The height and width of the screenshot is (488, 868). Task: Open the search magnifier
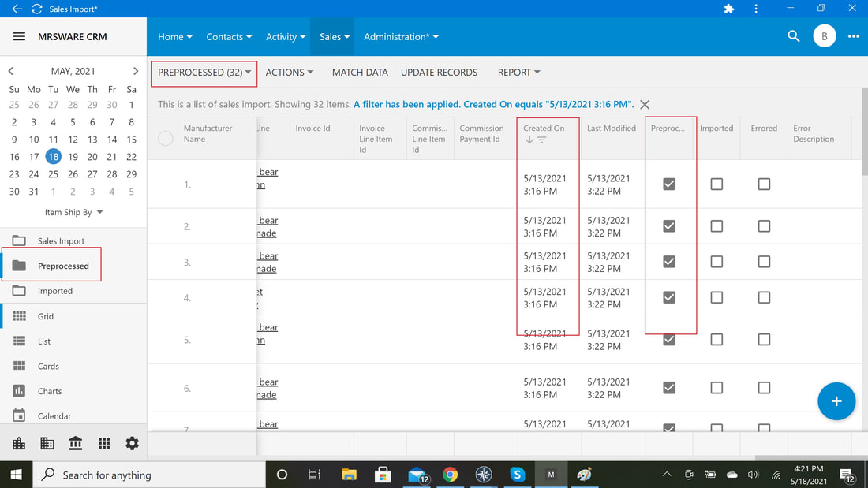click(793, 36)
